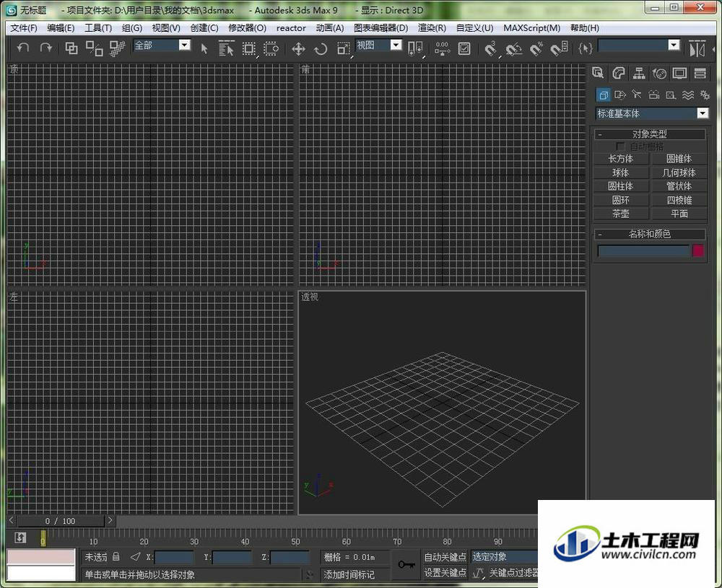The height and width of the screenshot is (588, 722).
Task: Open reference coordinate system dropdown 视图
Action: [x=379, y=45]
